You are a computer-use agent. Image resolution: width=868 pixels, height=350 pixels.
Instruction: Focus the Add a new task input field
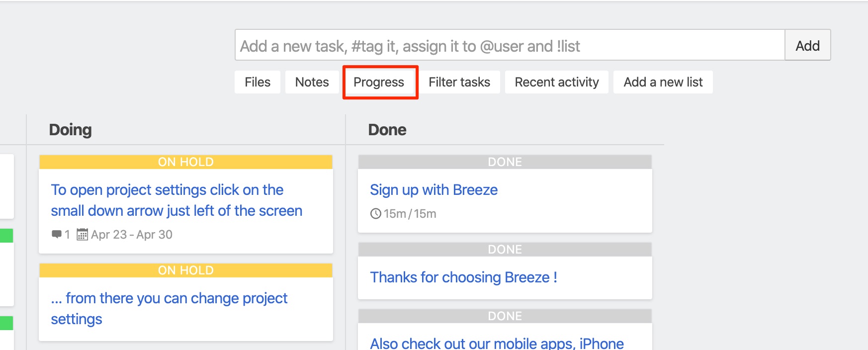pyautogui.click(x=510, y=45)
